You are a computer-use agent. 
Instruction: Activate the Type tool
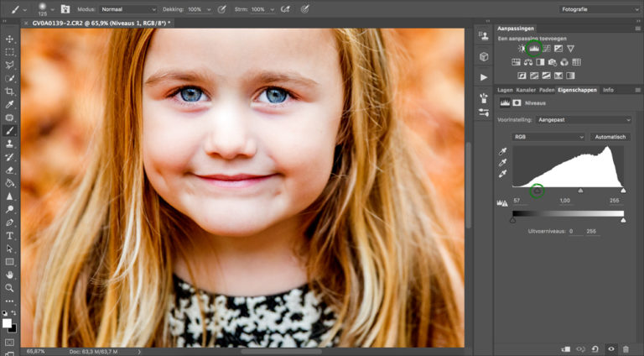[10, 235]
